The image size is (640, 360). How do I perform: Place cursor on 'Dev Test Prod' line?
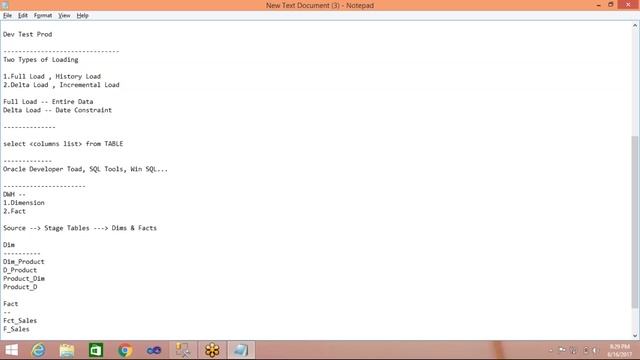tap(27, 34)
